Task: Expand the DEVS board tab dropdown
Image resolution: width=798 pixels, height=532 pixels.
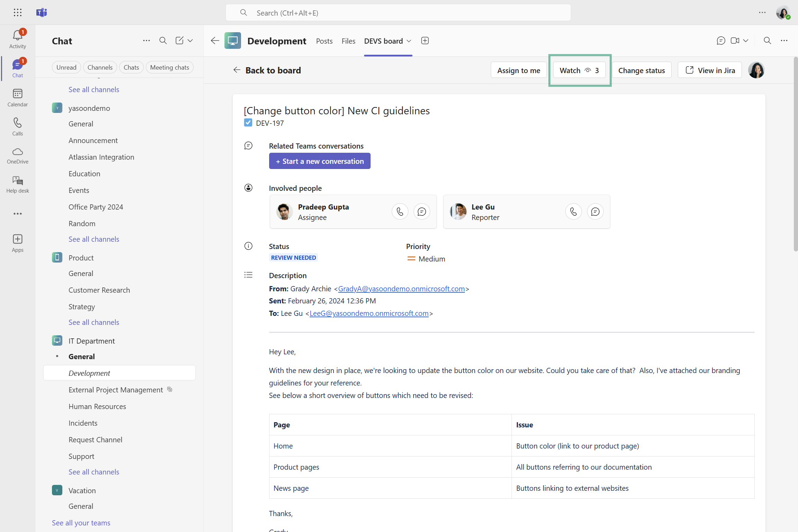Action: [409, 41]
